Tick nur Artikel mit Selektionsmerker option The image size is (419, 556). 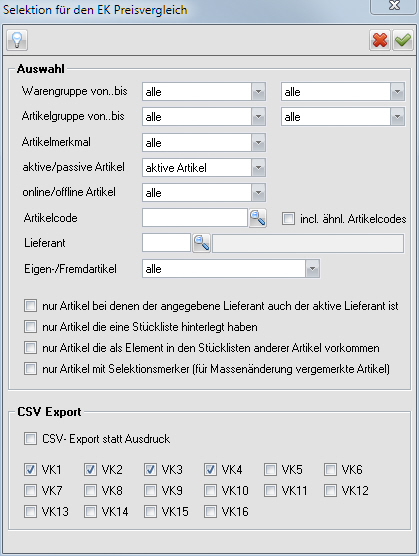[30, 368]
